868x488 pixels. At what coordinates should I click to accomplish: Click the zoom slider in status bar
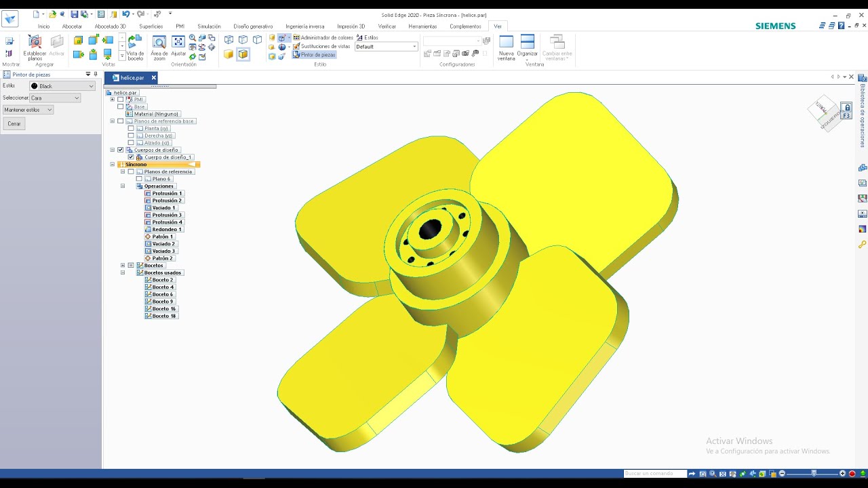point(812,474)
